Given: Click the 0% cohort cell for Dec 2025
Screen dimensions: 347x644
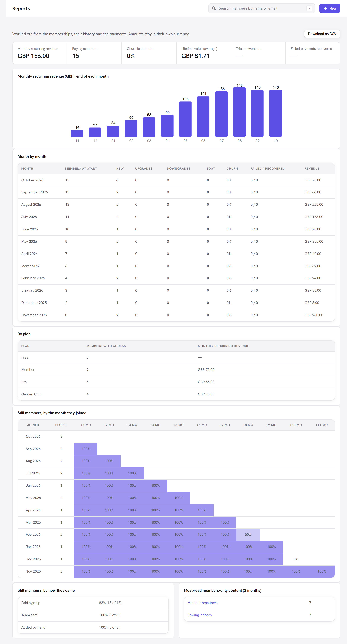Looking at the screenshot, I should pyautogui.click(x=296, y=559).
